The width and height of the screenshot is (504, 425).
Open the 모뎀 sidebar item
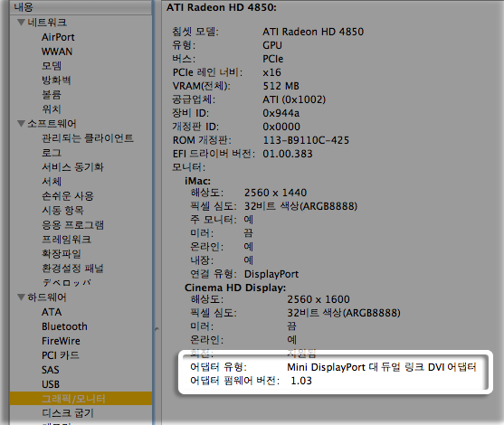(52, 66)
